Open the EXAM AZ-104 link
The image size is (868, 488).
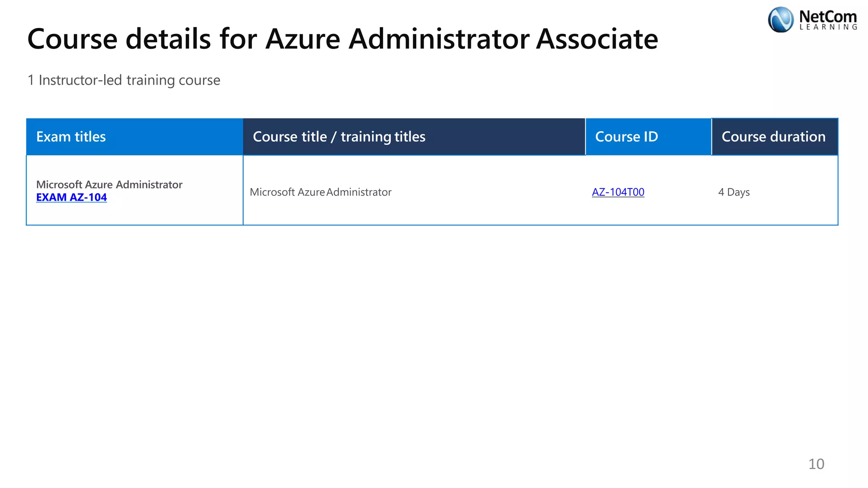click(x=71, y=197)
